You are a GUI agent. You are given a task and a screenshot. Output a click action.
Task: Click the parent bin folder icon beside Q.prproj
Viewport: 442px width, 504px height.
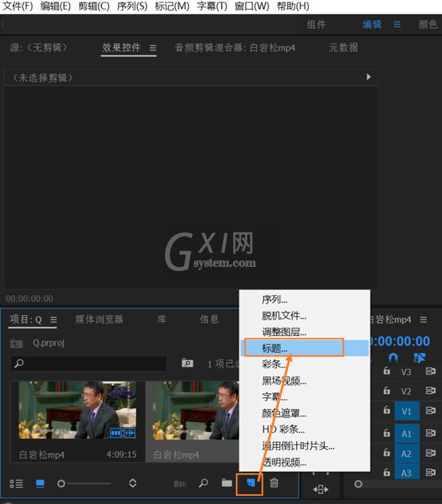click(x=16, y=343)
